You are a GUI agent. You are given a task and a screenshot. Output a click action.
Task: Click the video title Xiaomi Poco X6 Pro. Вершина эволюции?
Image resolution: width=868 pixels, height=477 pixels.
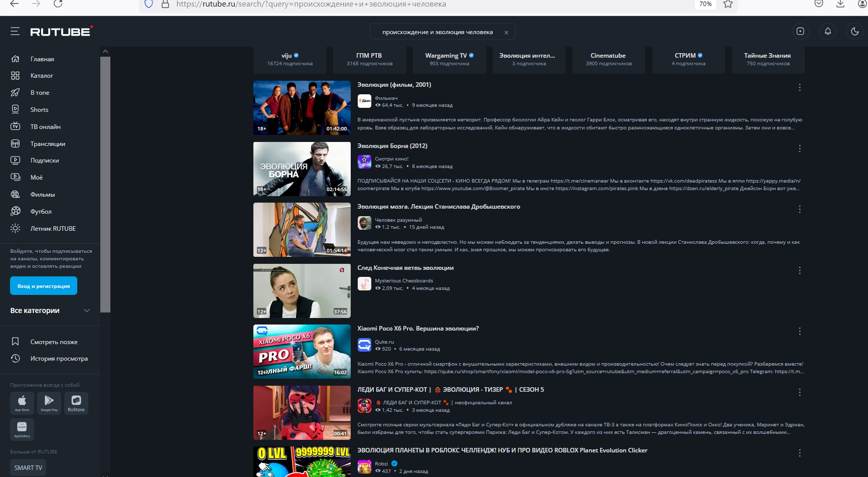[x=418, y=329]
